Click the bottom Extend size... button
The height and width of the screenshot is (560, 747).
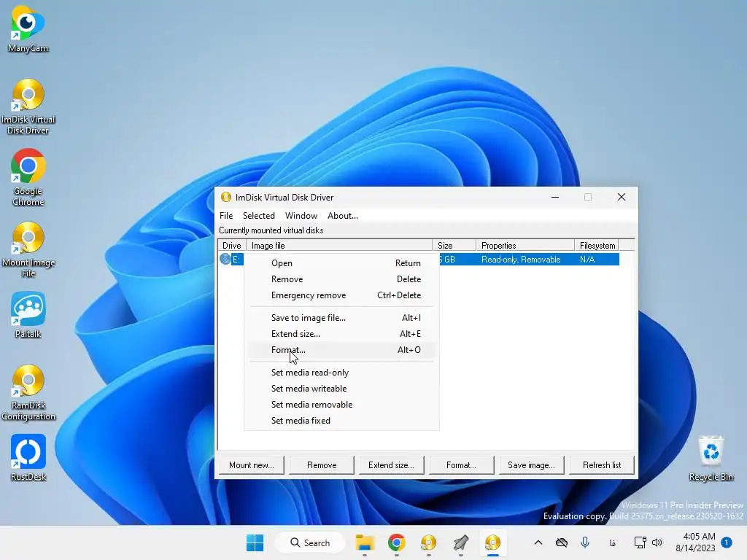coord(391,465)
